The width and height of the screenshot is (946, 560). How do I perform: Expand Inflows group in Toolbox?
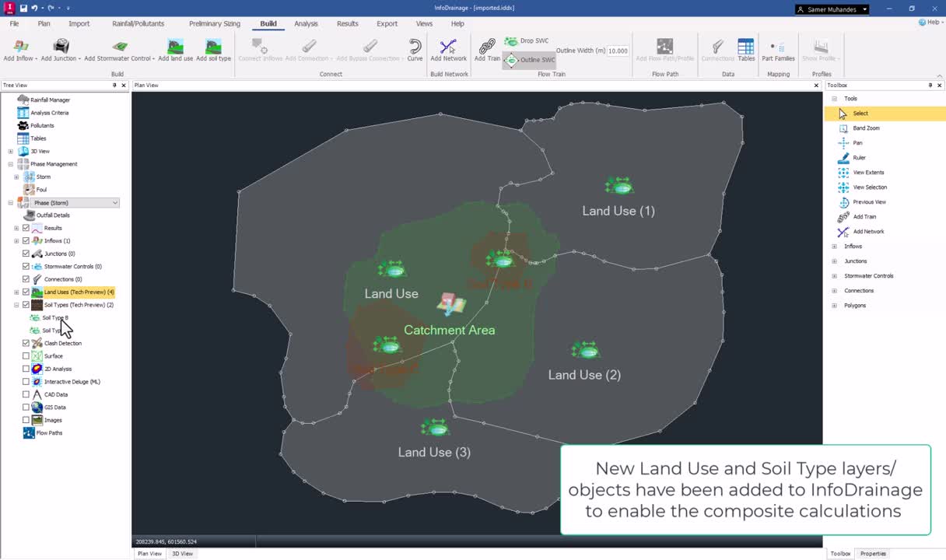click(835, 247)
